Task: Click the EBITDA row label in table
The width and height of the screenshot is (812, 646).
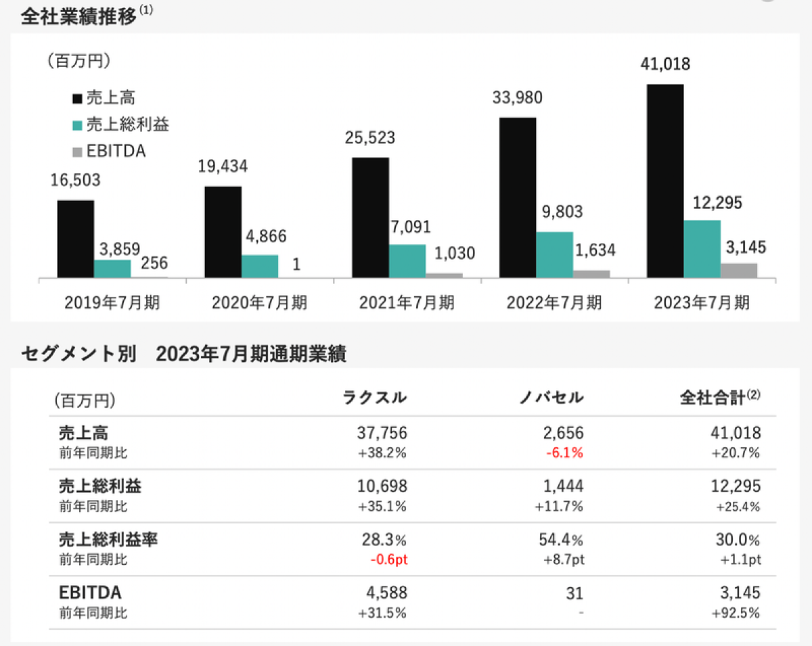Action: pos(90,593)
